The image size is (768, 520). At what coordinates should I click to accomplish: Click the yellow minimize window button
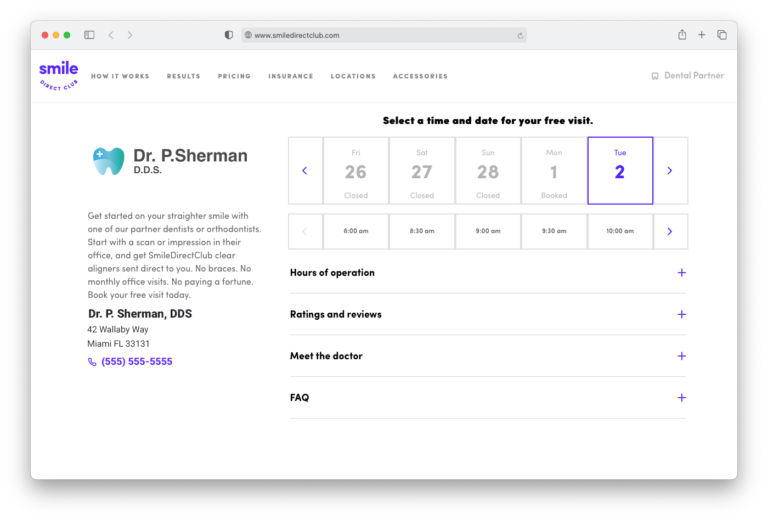[x=56, y=35]
